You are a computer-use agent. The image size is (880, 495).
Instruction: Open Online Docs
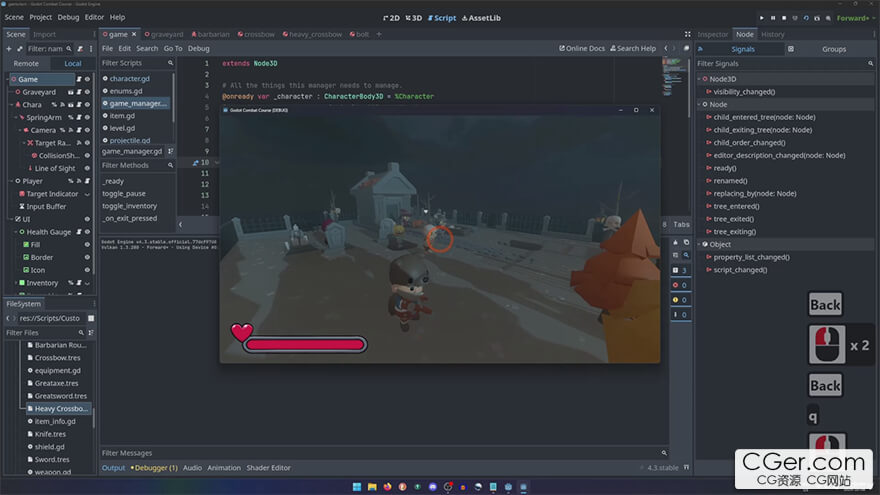point(581,48)
